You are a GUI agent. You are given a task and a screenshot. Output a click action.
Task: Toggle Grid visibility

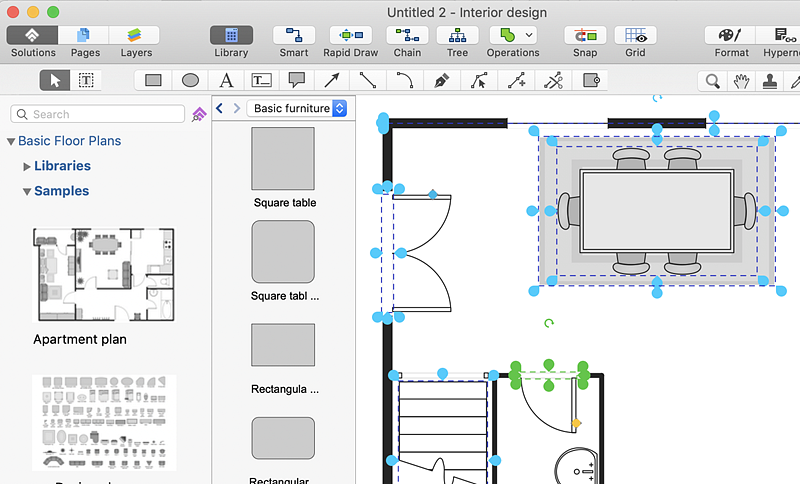click(x=635, y=36)
